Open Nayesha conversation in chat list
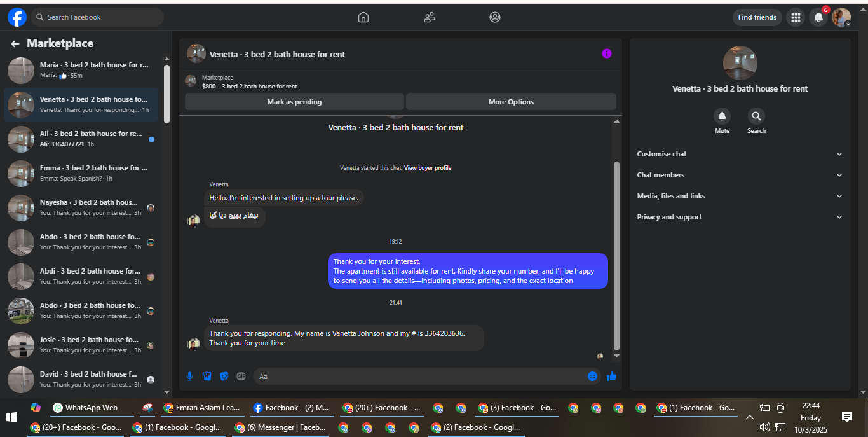Screen dimensions: 868x437 [81, 207]
